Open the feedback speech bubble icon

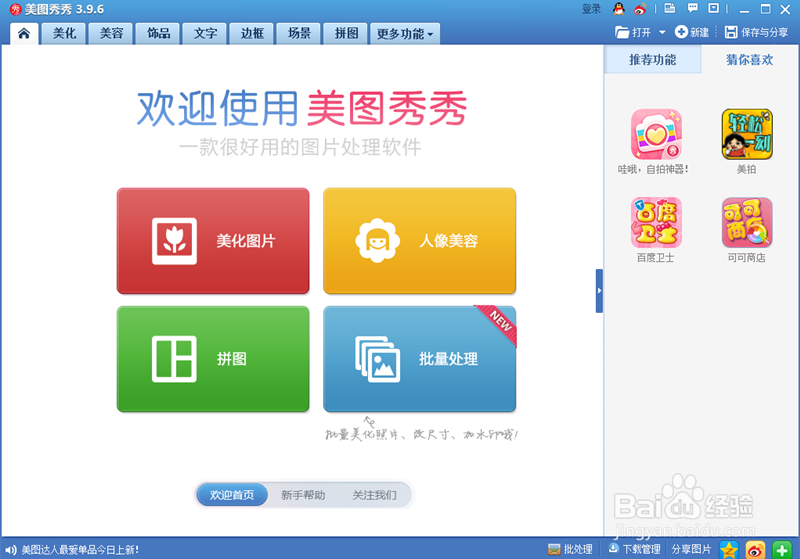click(x=692, y=8)
